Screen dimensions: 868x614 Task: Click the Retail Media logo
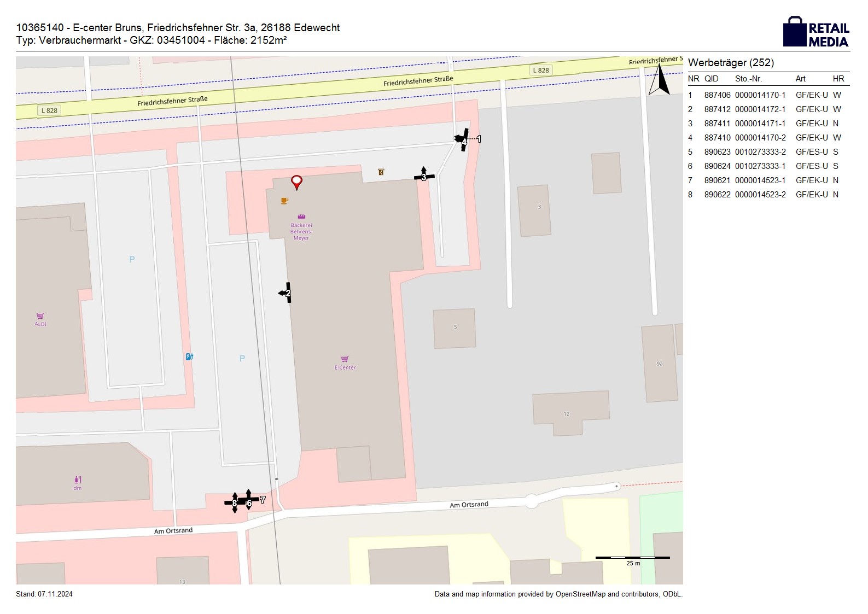[x=816, y=32]
